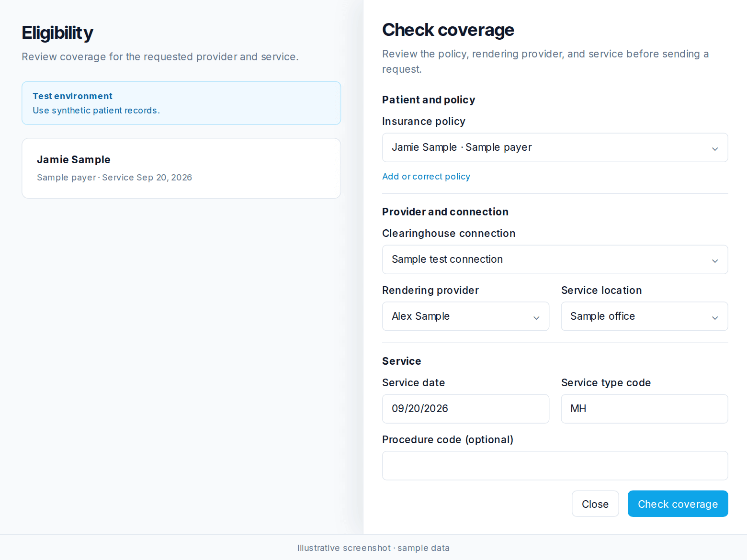Click the "Provider and connection" section heading
Image resolution: width=747 pixels, height=560 pixels.
pos(445,212)
